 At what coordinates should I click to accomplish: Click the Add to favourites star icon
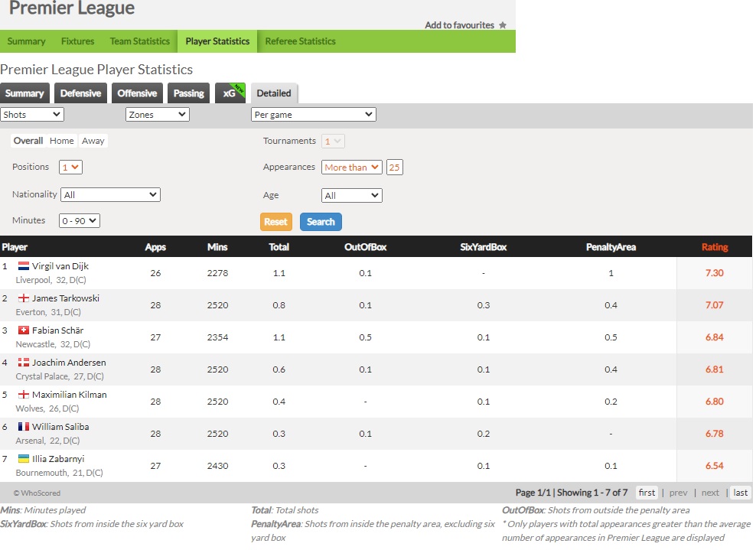503,25
